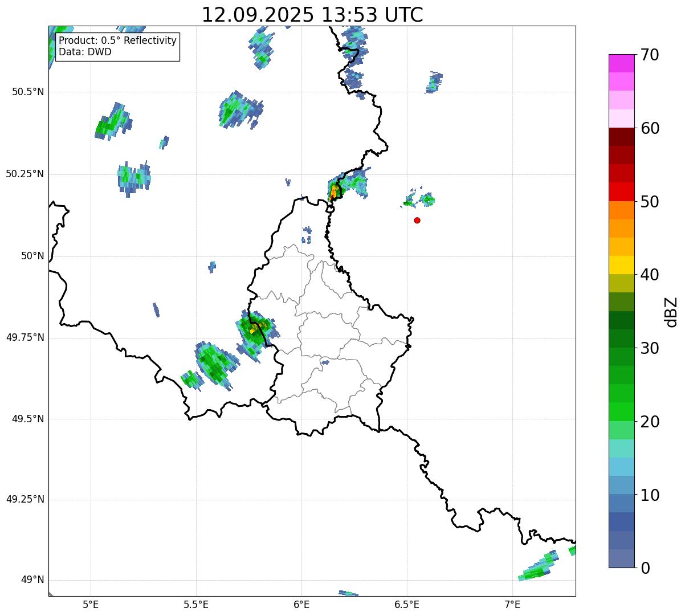Click the 20 tick label on colorbar
This screenshot has width=685, height=616.
650,422
